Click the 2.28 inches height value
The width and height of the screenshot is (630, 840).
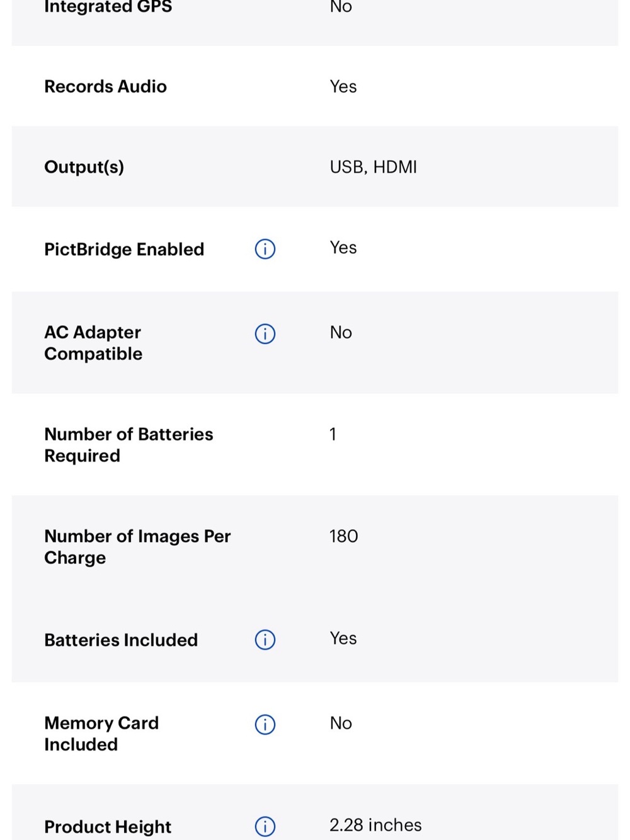[x=375, y=825]
